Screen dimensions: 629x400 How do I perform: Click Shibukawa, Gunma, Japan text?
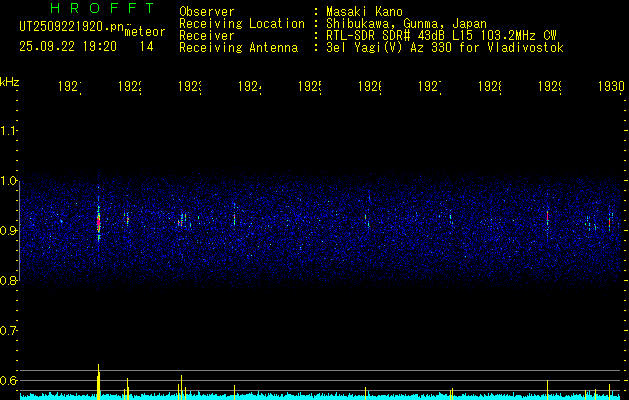point(406,24)
